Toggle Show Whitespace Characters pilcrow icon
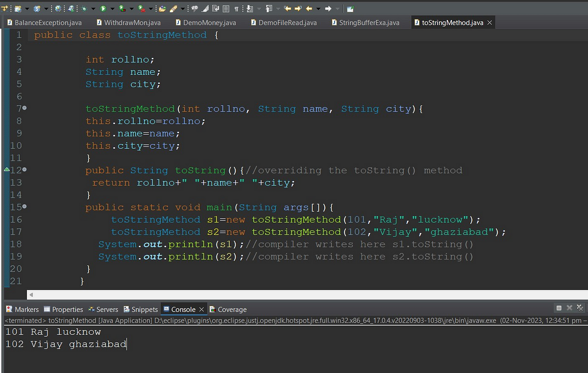Viewport: 588px width, 373px height. [236, 9]
